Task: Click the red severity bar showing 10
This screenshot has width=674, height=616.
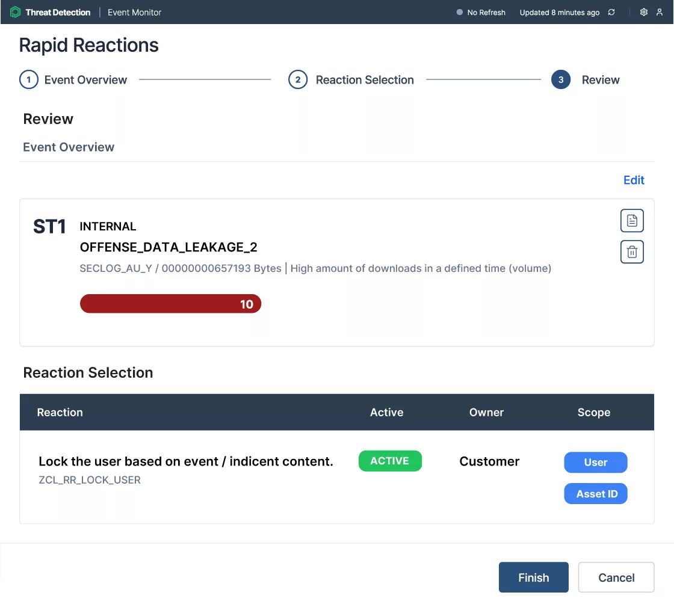Action: point(170,304)
